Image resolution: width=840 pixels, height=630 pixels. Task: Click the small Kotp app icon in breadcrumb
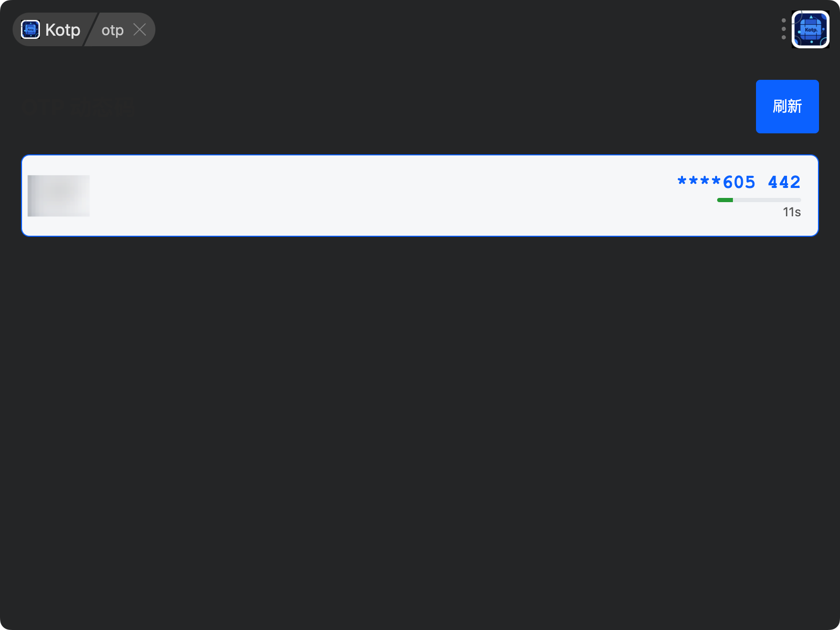click(x=30, y=29)
